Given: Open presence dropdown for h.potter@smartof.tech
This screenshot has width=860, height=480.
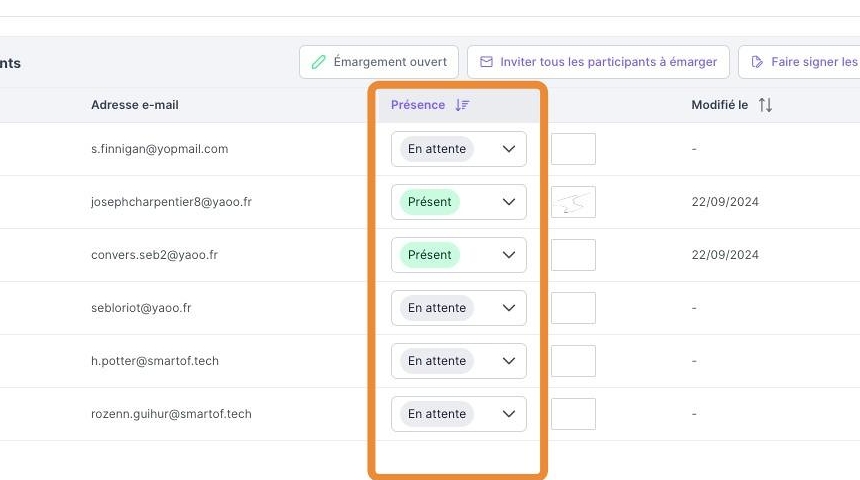Looking at the screenshot, I should tap(509, 361).
